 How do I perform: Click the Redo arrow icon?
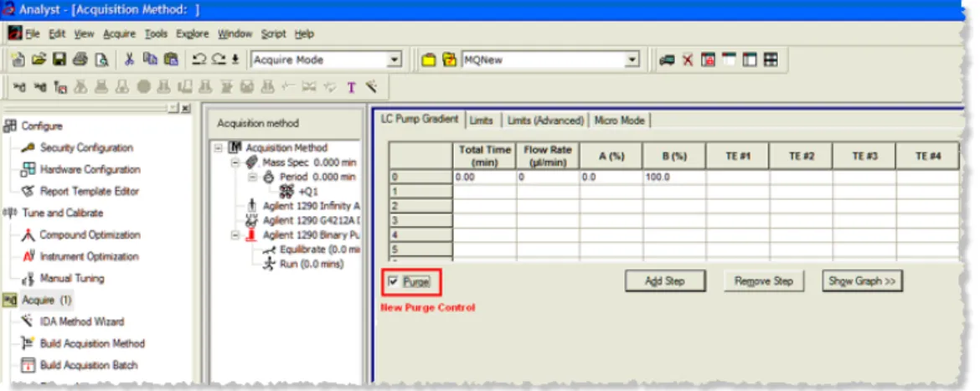point(218,60)
